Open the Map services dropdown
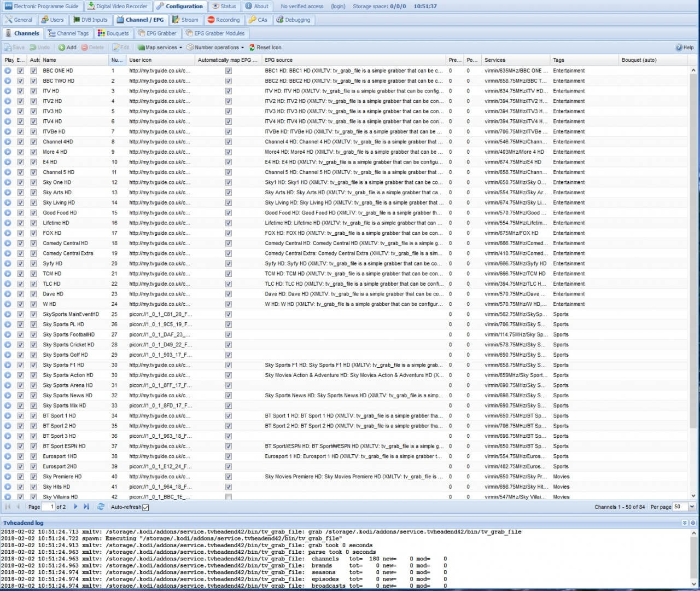 (160, 48)
